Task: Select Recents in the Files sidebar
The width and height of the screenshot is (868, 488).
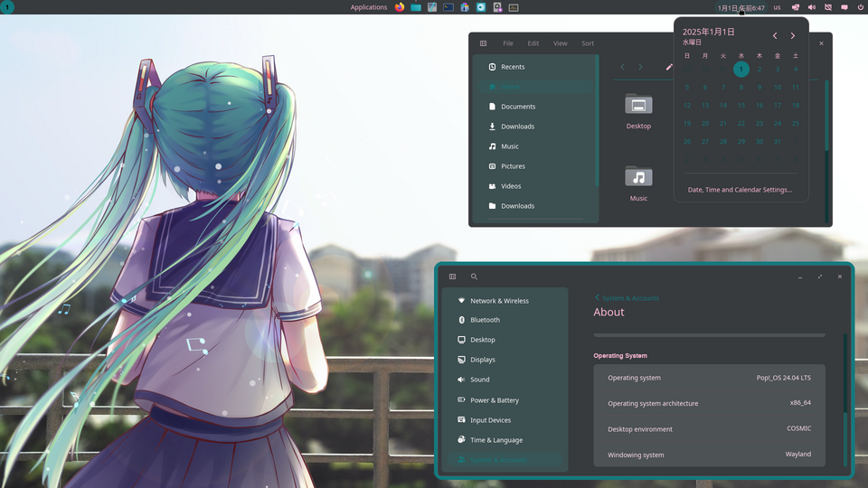Action: coord(536,66)
